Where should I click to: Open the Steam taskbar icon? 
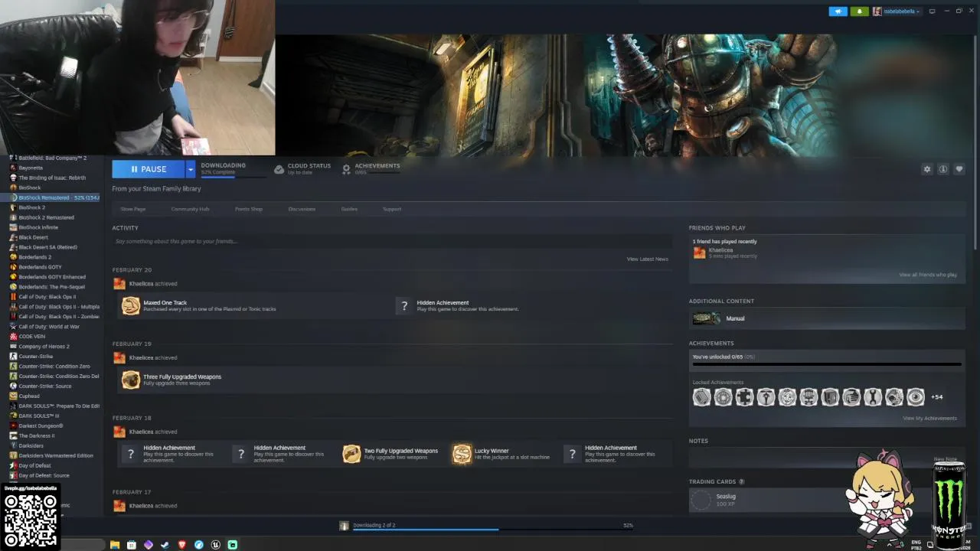(x=165, y=545)
